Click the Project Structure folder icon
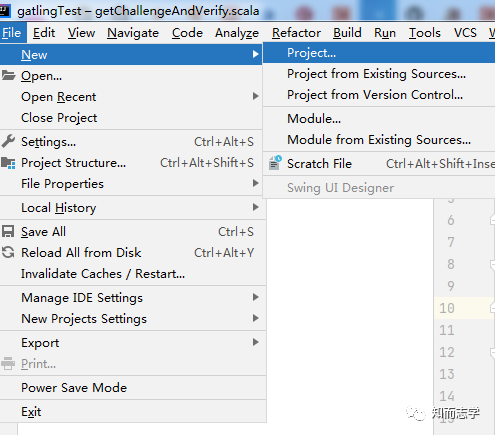 coord(8,163)
